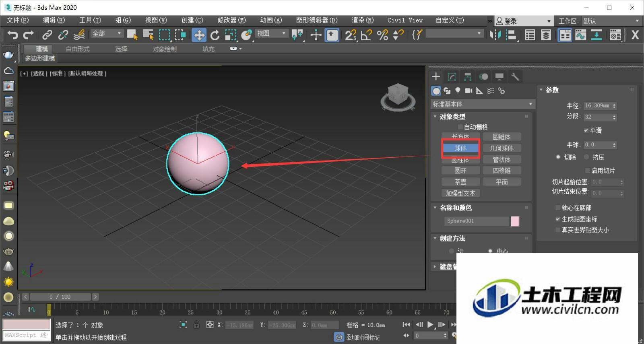Select the Link objects tool
The height and width of the screenshot is (344, 644).
(x=47, y=35)
